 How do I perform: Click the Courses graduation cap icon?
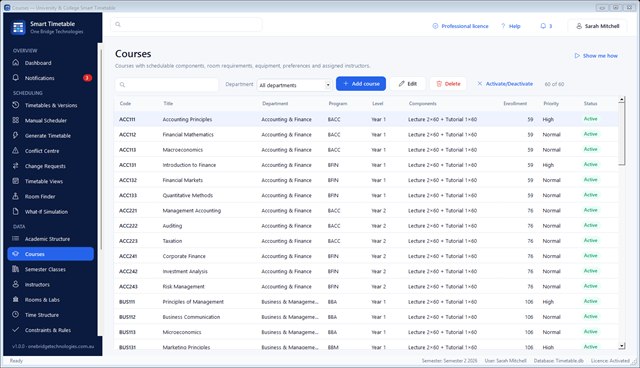(x=16, y=254)
